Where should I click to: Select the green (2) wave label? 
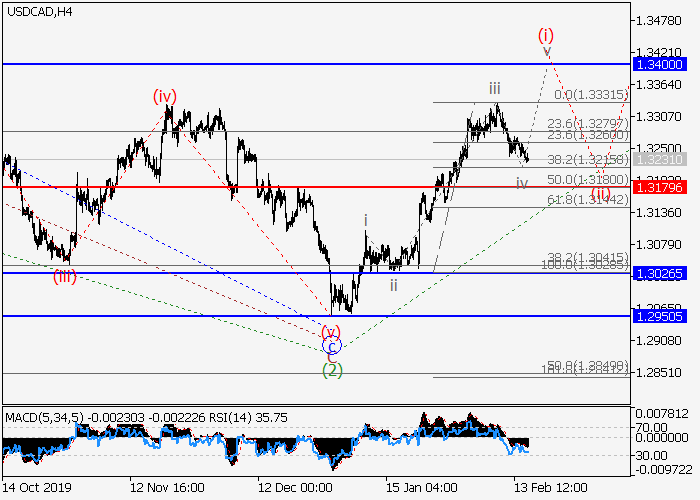click(x=333, y=369)
